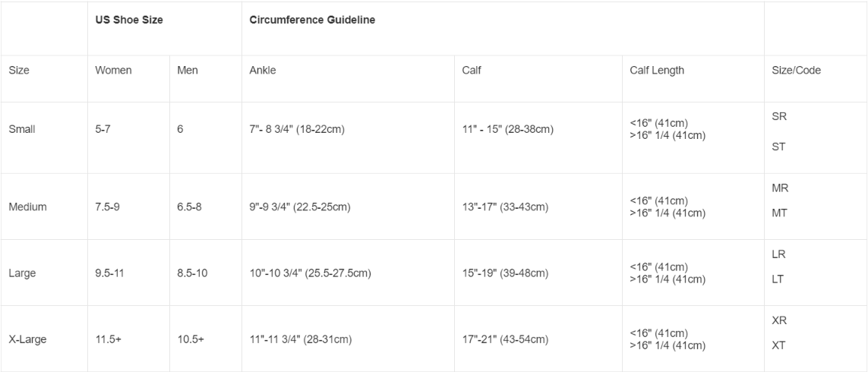This screenshot has height=372, width=868.
Task: Select the SR size code
Action: click(x=779, y=117)
